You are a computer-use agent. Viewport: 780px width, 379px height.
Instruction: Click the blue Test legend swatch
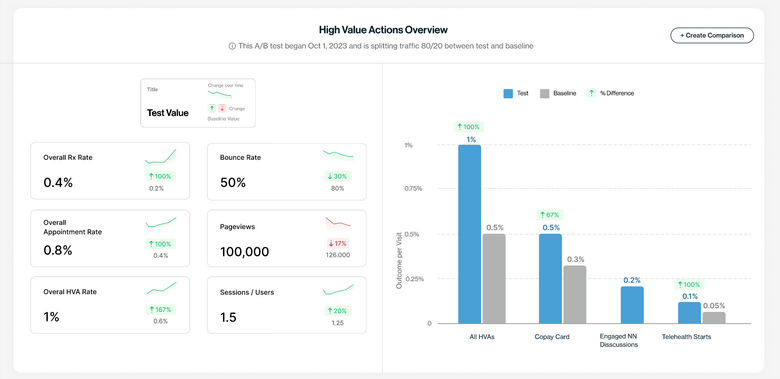(x=508, y=93)
